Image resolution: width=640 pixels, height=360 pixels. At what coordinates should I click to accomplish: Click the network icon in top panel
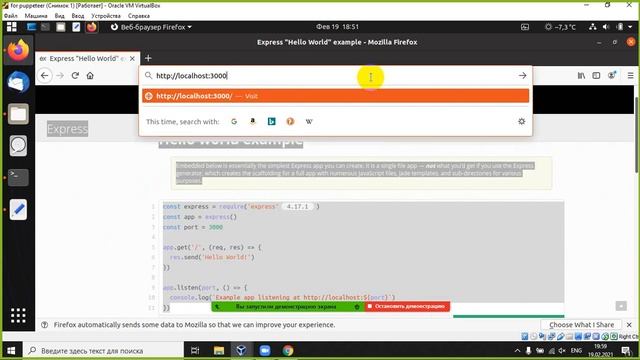[592, 27]
